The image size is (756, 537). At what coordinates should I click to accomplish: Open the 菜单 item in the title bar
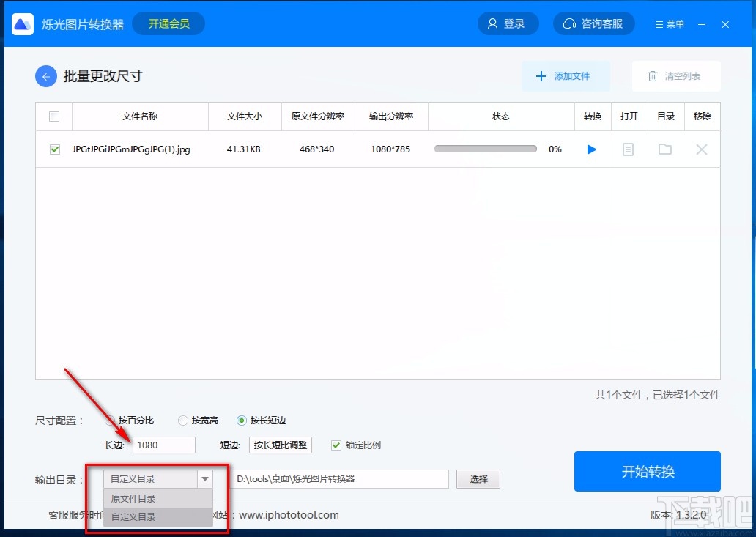668,23
